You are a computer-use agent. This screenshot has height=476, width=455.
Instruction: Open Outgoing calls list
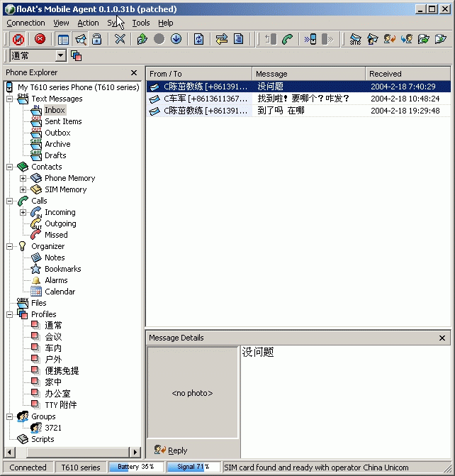[60, 223]
